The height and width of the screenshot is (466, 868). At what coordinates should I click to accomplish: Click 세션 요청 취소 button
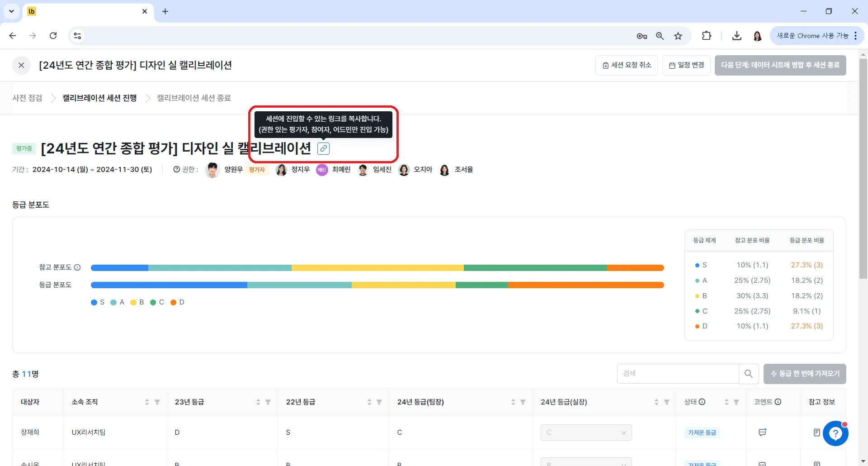click(x=627, y=65)
